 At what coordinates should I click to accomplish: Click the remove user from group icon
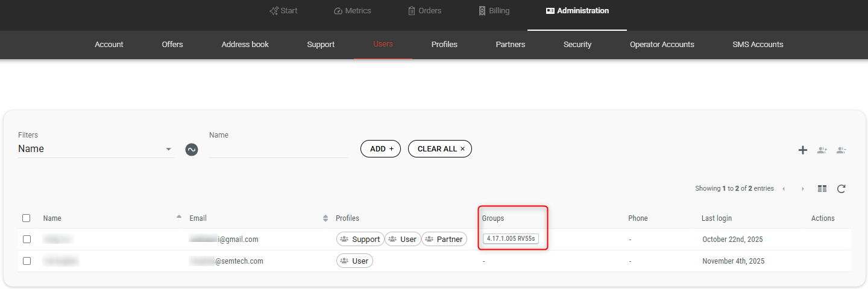point(841,150)
